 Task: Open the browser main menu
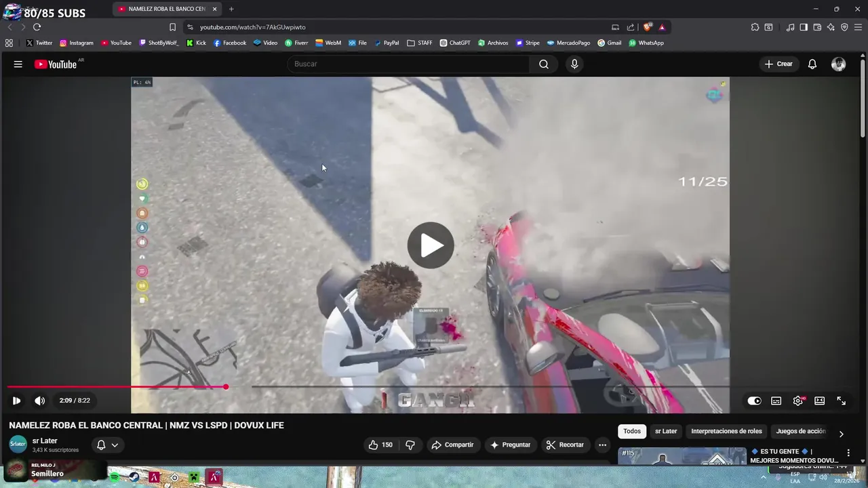click(859, 27)
